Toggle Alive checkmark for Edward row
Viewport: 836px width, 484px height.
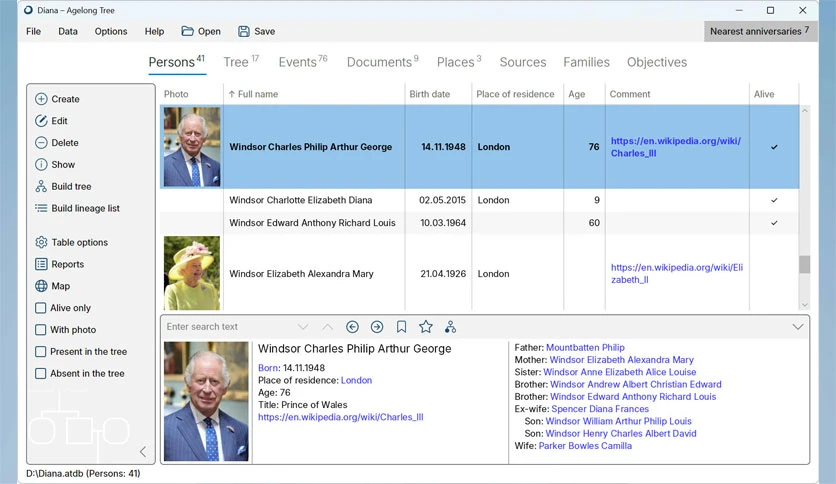point(774,223)
